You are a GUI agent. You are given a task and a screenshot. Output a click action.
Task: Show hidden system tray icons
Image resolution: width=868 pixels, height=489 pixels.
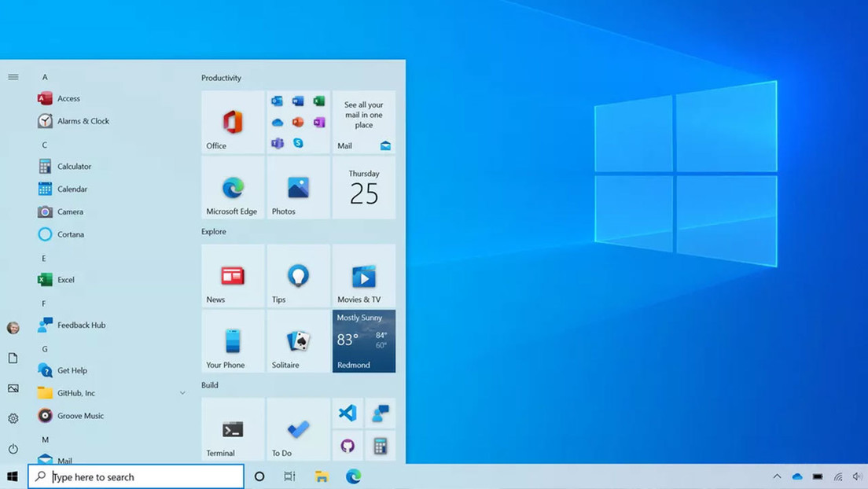(x=777, y=476)
